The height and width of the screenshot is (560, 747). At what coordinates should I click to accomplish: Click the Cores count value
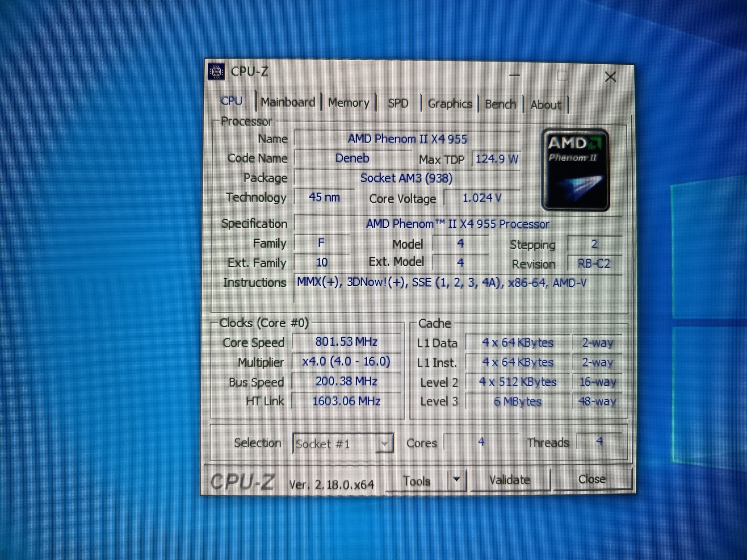point(481,442)
